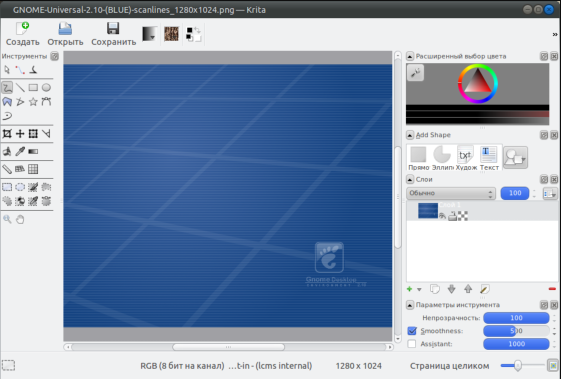The image size is (561, 379).
Task: Pick the Color Picker eyedropper tool
Action: coord(20,151)
